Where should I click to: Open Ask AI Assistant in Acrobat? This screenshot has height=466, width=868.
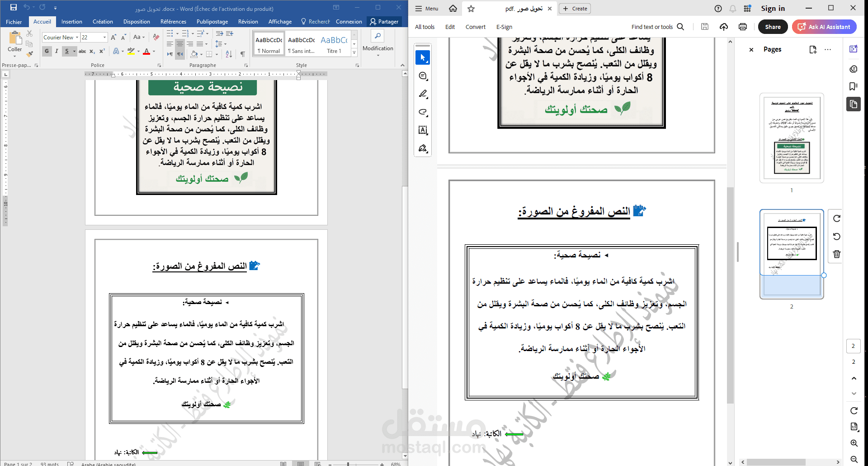[x=824, y=27]
